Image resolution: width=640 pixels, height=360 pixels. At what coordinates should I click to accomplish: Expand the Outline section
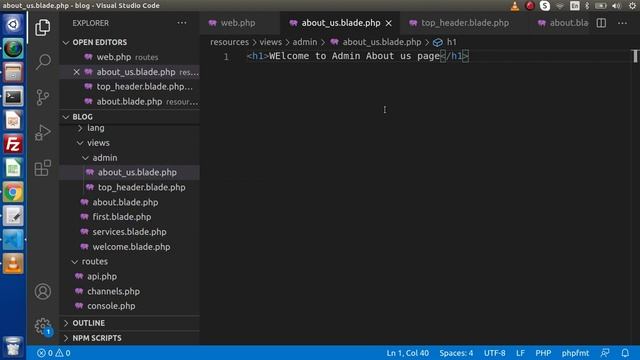(x=89, y=323)
